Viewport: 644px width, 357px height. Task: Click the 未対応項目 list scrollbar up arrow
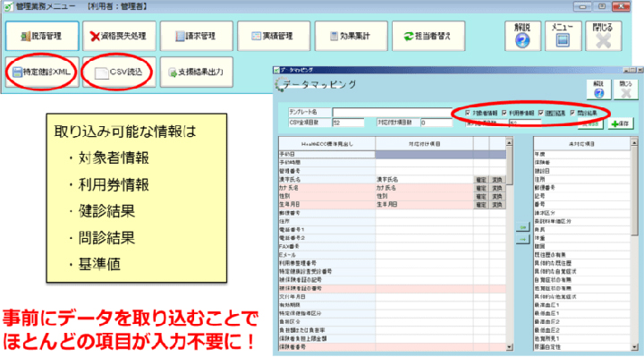click(x=634, y=142)
